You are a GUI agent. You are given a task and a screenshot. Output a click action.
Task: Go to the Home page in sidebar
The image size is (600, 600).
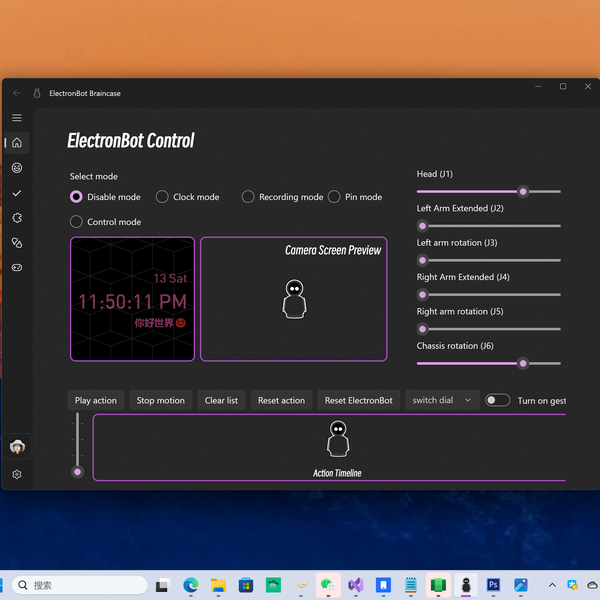click(17, 143)
